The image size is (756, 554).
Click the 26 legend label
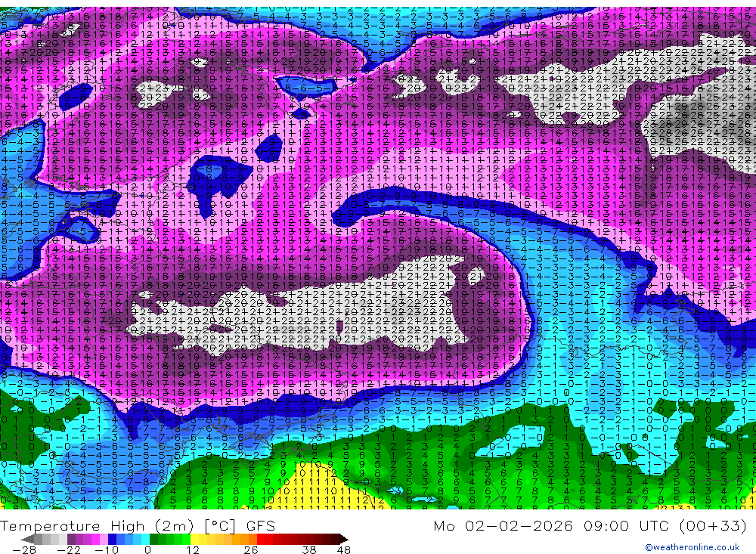click(x=251, y=550)
